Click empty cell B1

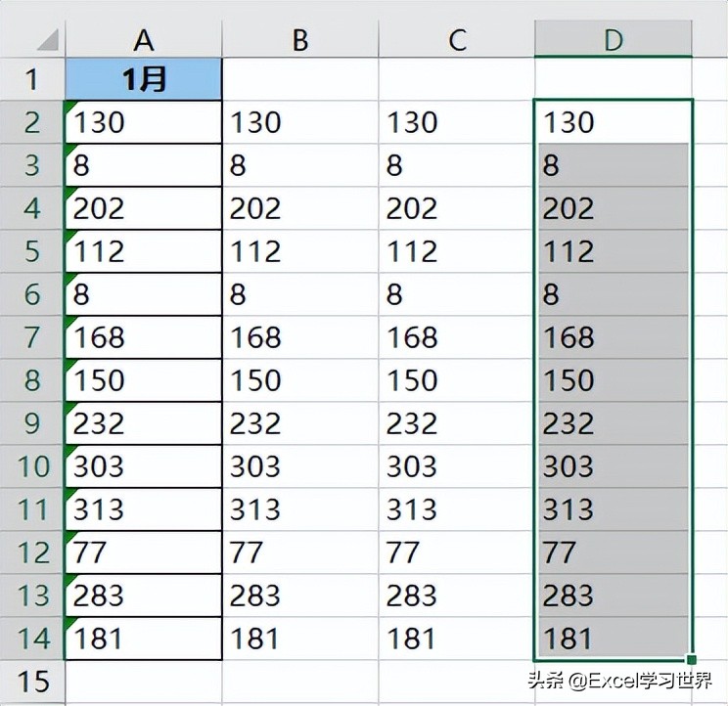pyautogui.click(x=300, y=79)
